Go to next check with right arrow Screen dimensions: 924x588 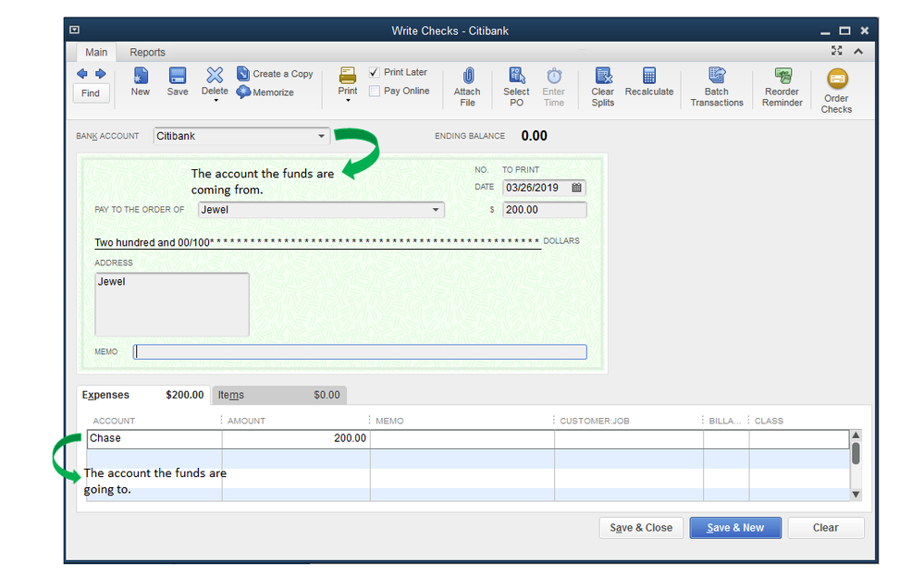tap(101, 74)
